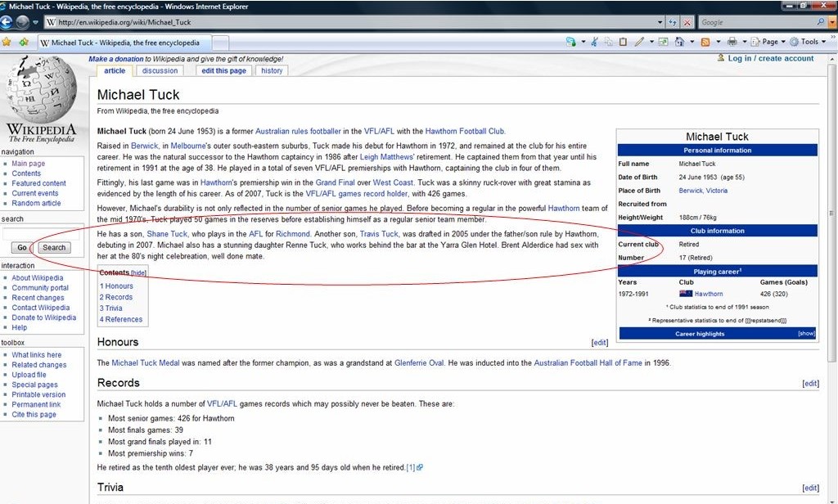Click the infobox value '426 (320)'

click(774, 294)
